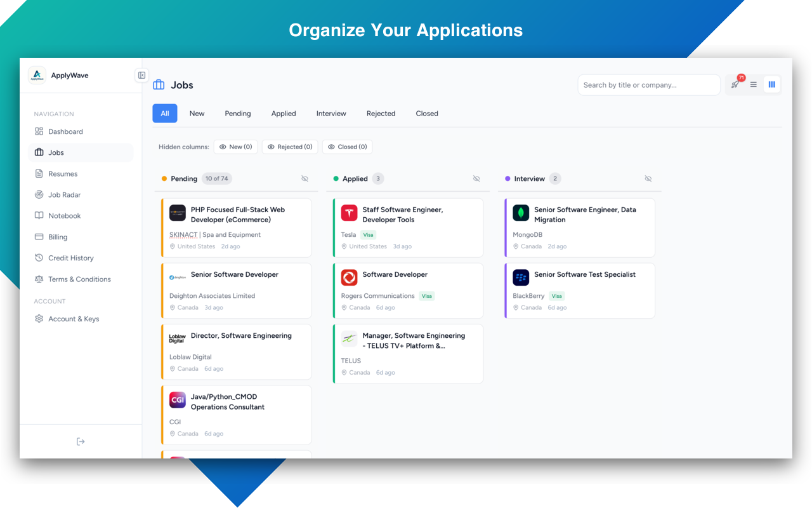The height and width of the screenshot is (508, 812).
Task: Switch to the Interview tab
Action: 331,114
